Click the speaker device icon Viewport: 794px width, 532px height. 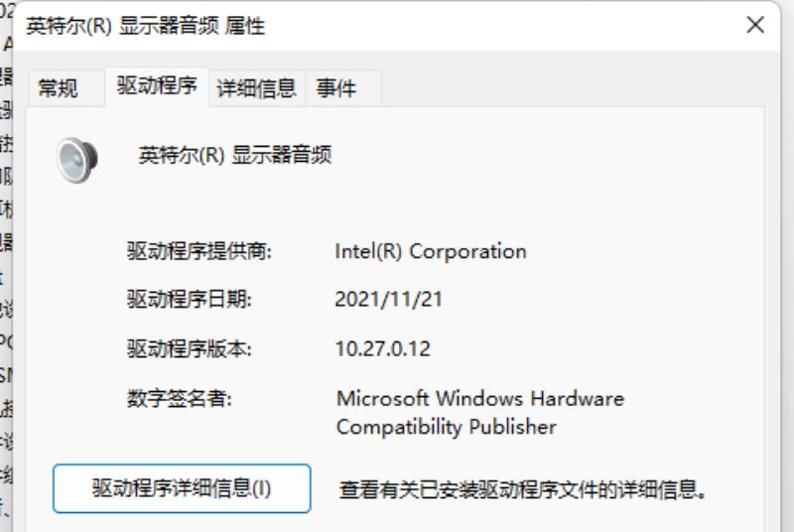coord(77,160)
